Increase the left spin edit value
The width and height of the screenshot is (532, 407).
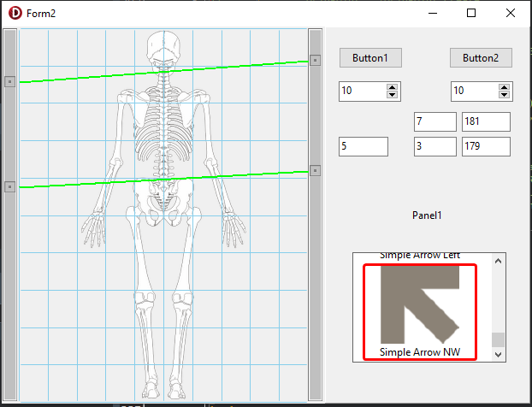(x=393, y=87)
